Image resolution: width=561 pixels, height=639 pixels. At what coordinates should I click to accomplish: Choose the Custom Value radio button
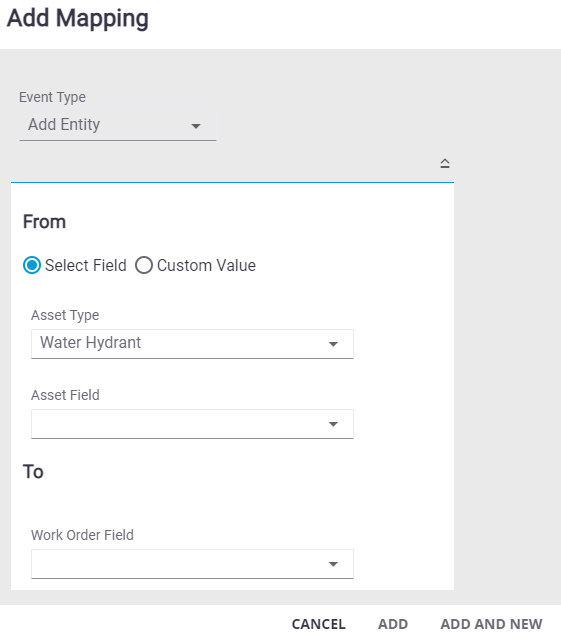(144, 265)
